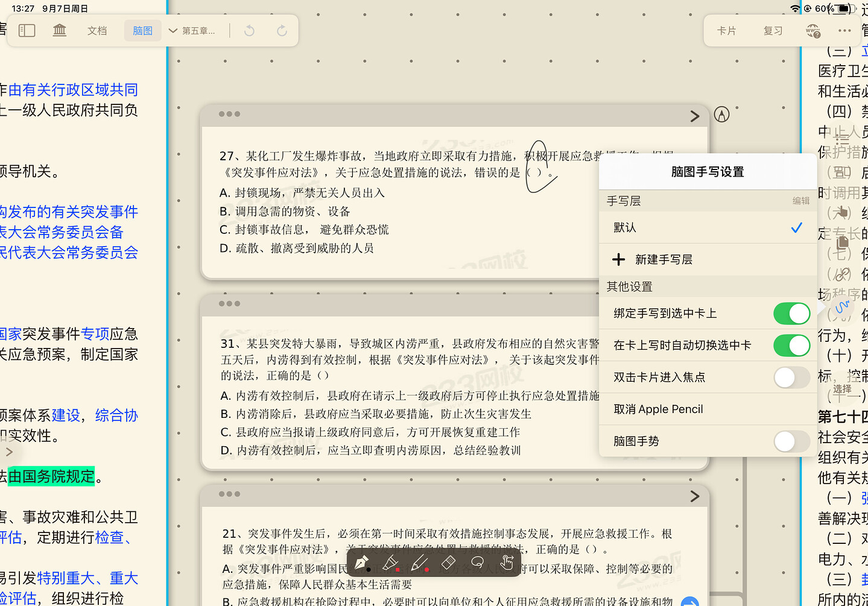
Task: Enable 双击卡片进入焦点 switch
Action: pyautogui.click(x=791, y=377)
